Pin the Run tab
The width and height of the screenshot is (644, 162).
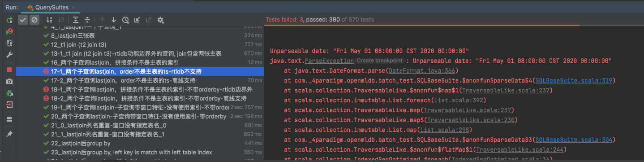9,134
